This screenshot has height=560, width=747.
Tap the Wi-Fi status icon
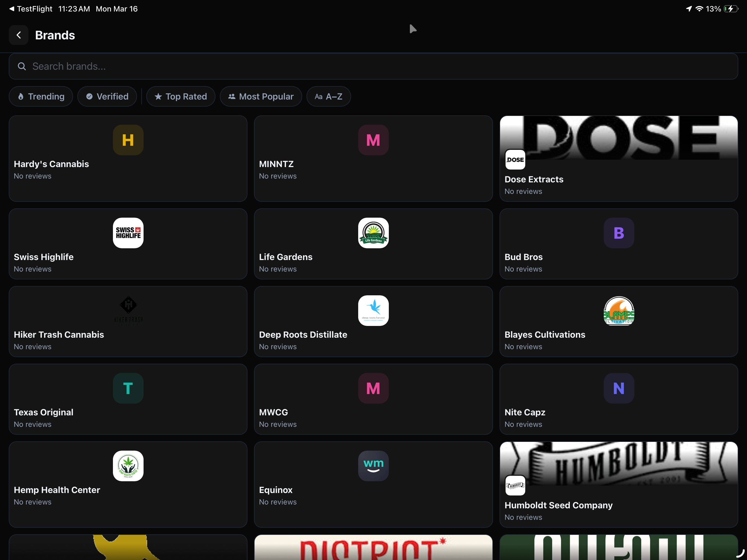pyautogui.click(x=699, y=9)
